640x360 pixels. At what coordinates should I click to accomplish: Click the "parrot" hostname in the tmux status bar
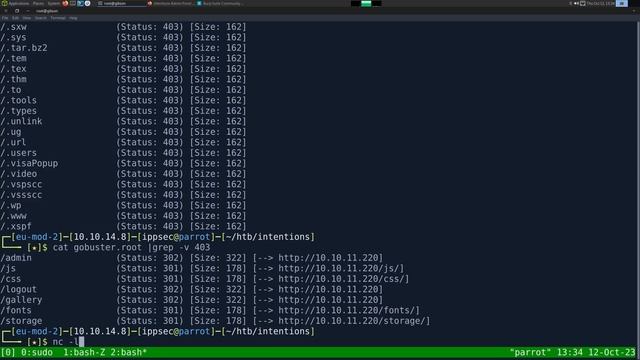530,352
